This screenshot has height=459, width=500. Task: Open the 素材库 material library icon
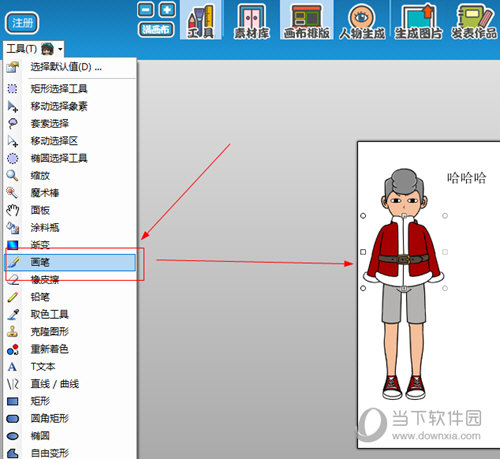click(x=252, y=20)
